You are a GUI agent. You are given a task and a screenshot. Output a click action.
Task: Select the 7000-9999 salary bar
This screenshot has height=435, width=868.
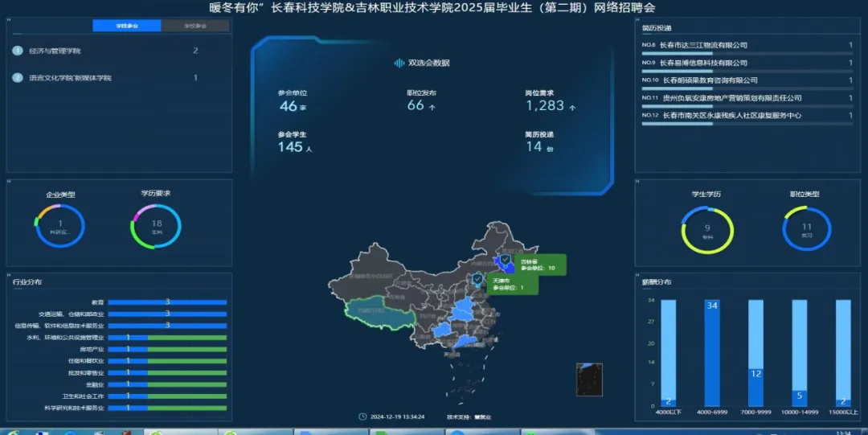point(755,353)
